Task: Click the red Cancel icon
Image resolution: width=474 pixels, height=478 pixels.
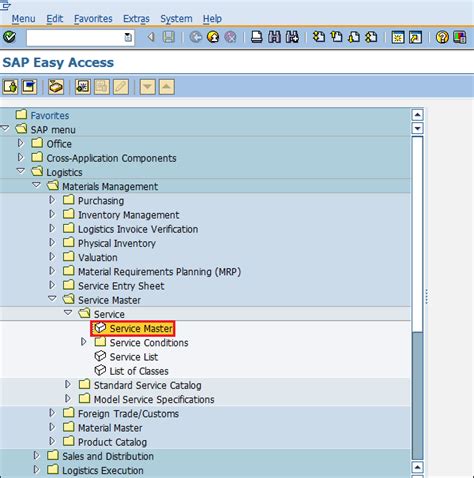Action: point(230,37)
